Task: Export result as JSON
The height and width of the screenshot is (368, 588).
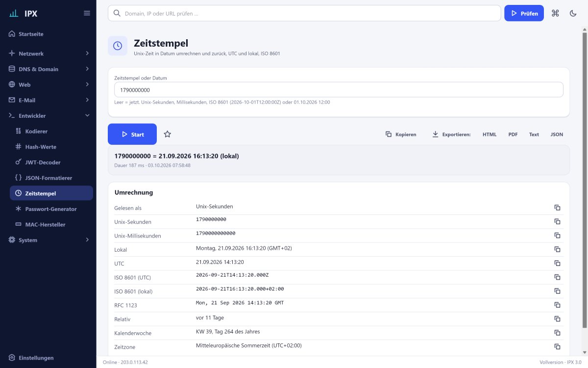Action: [x=557, y=134]
